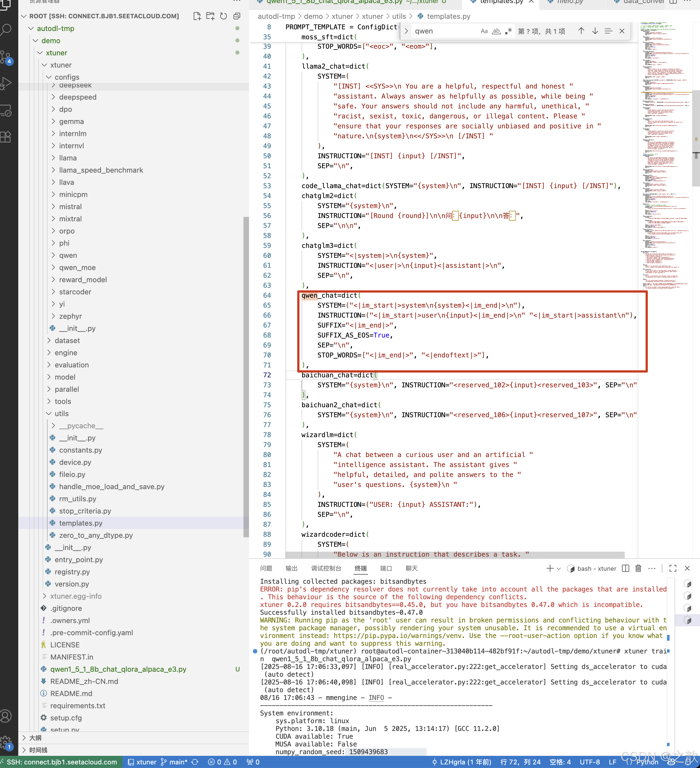Screen dimensions: 700x768
Task: Expand the replace field in find widget
Action: coord(406,31)
